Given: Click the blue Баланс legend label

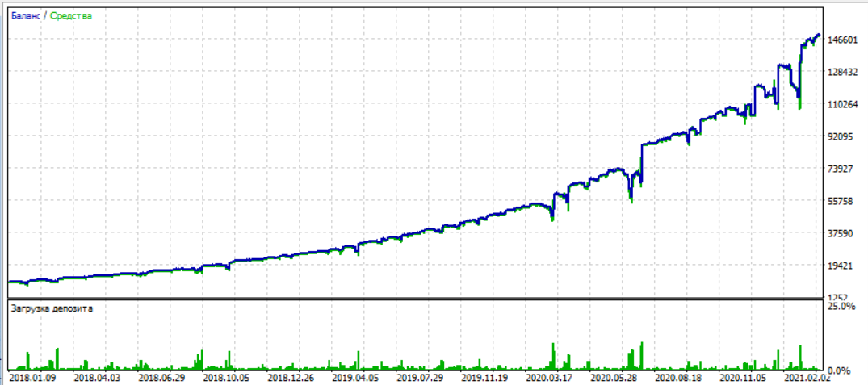Looking at the screenshot, I should [x=26, y=16].
